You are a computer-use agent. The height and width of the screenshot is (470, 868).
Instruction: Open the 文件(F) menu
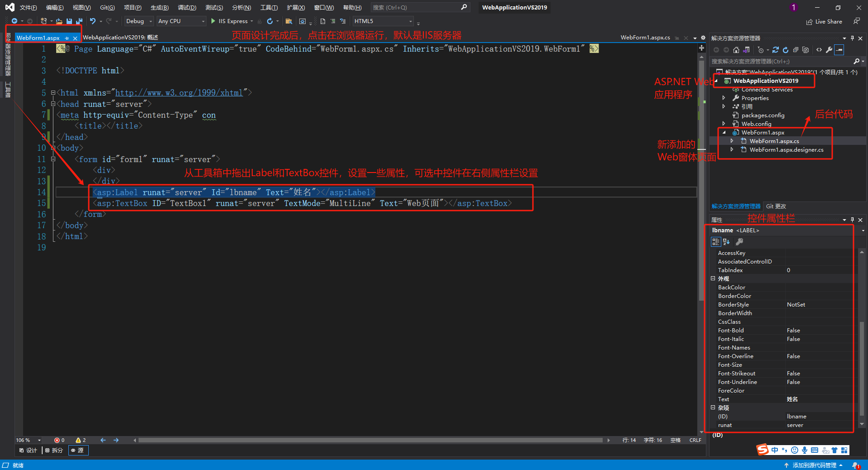tap(29, 8)
